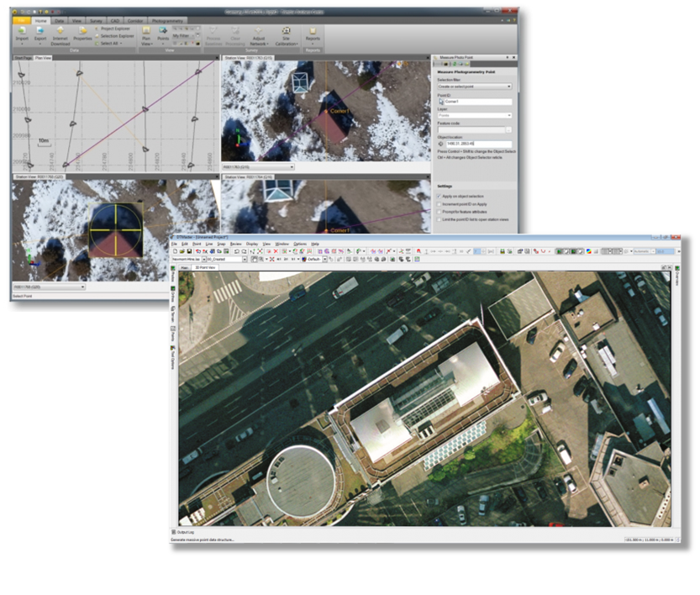Click the undo icon in DTMaster toolbar
700x595 pixels.
click(237, 251)
